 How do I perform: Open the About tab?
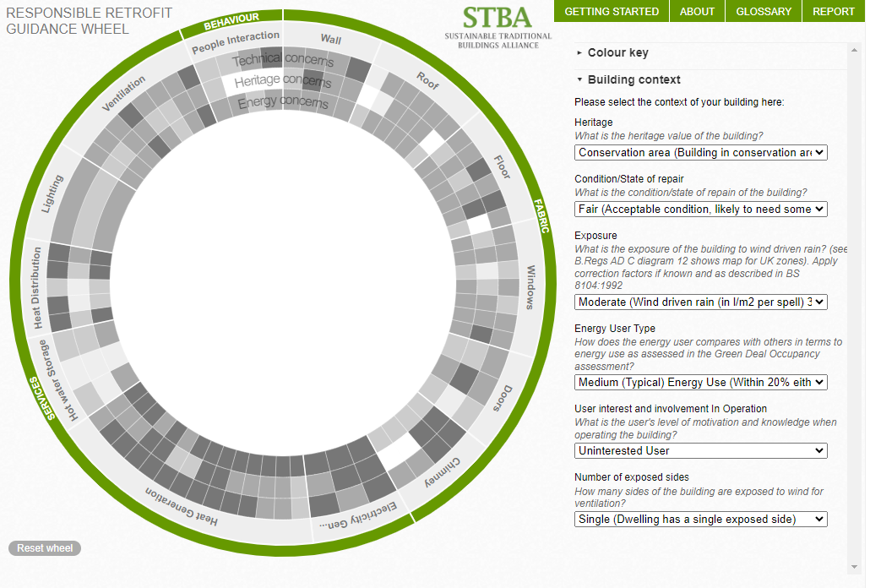697,11
